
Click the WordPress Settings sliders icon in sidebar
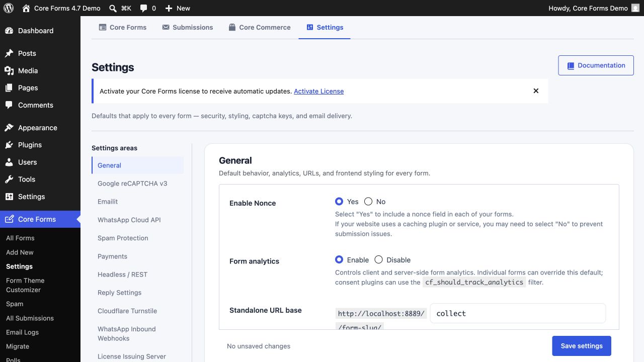(9, 197)
